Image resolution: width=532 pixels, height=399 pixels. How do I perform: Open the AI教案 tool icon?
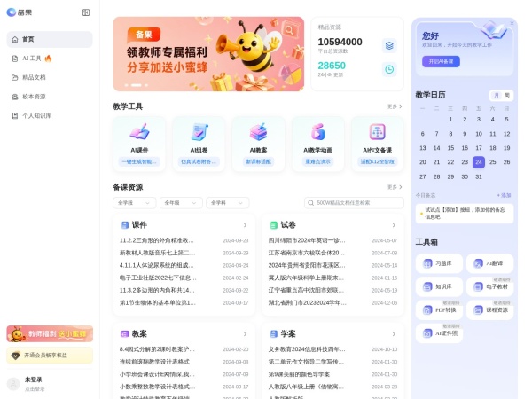pos(258,131)
